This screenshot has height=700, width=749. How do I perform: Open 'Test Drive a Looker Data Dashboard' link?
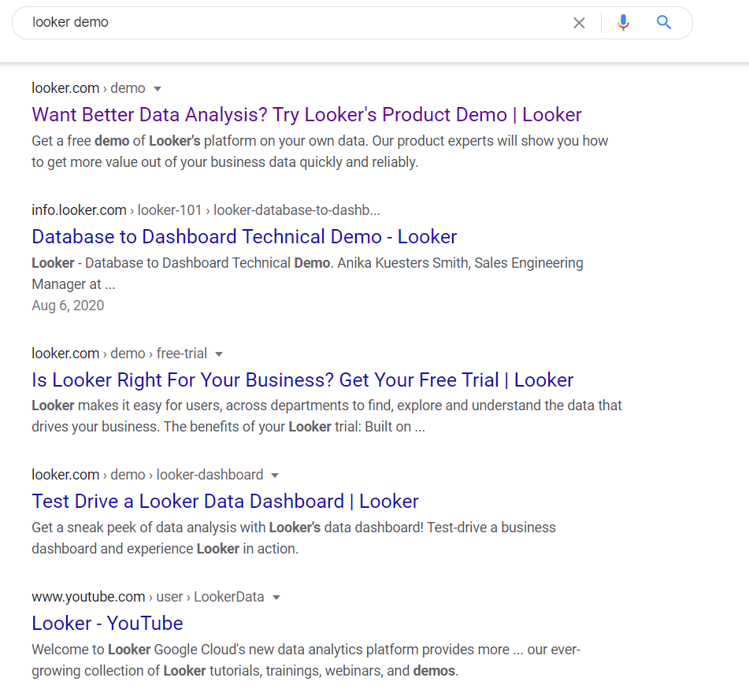tap(225, 502)
